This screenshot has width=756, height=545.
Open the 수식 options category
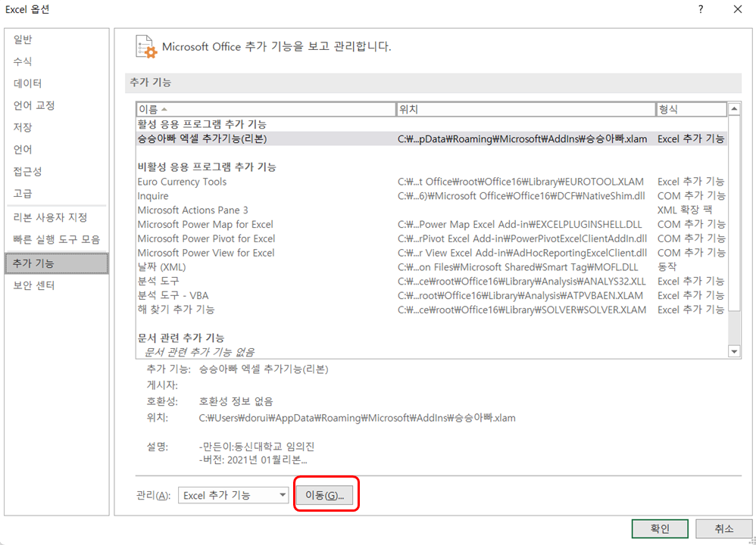click(56, 61)
